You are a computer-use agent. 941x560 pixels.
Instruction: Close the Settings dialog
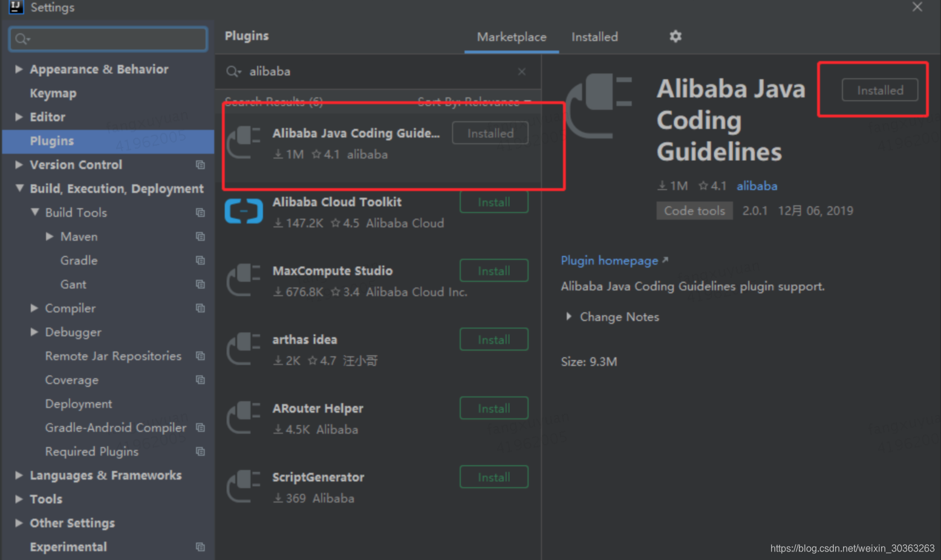[x=917, y=7]
